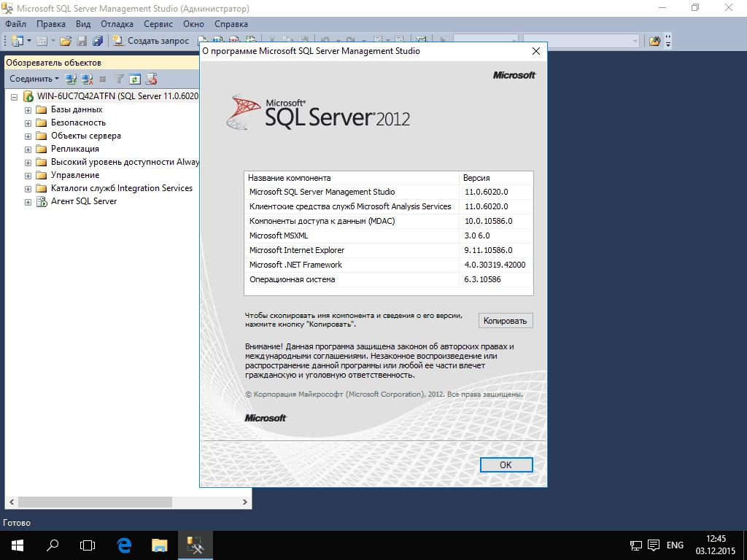Open the 'Окно' menu
The width and height of the screenshot is (747, 560).
pyautogui.click(x=193, y=24)
